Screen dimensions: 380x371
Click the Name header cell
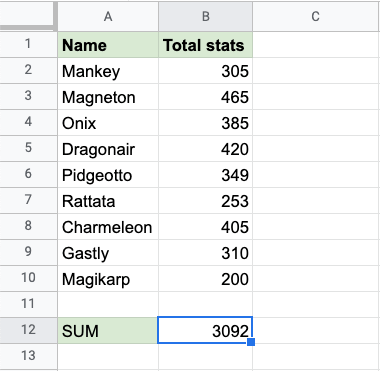pos(108,45)
